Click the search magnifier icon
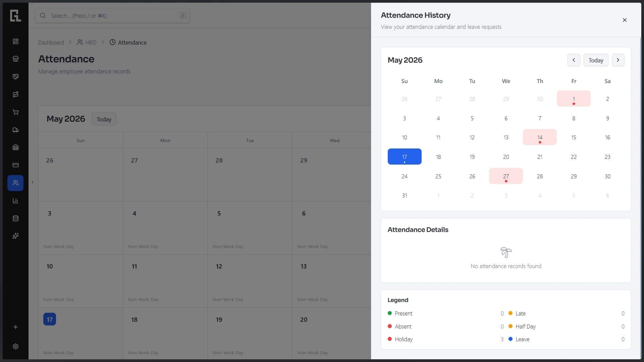 point(43,15)
